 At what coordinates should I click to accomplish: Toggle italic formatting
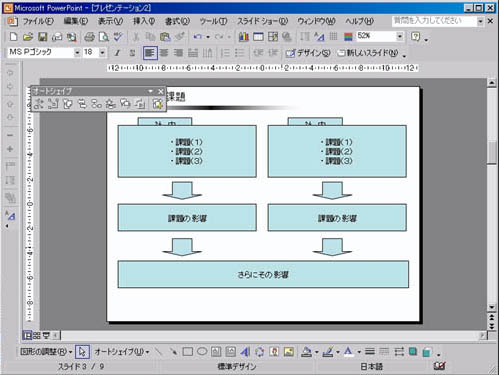117,53
